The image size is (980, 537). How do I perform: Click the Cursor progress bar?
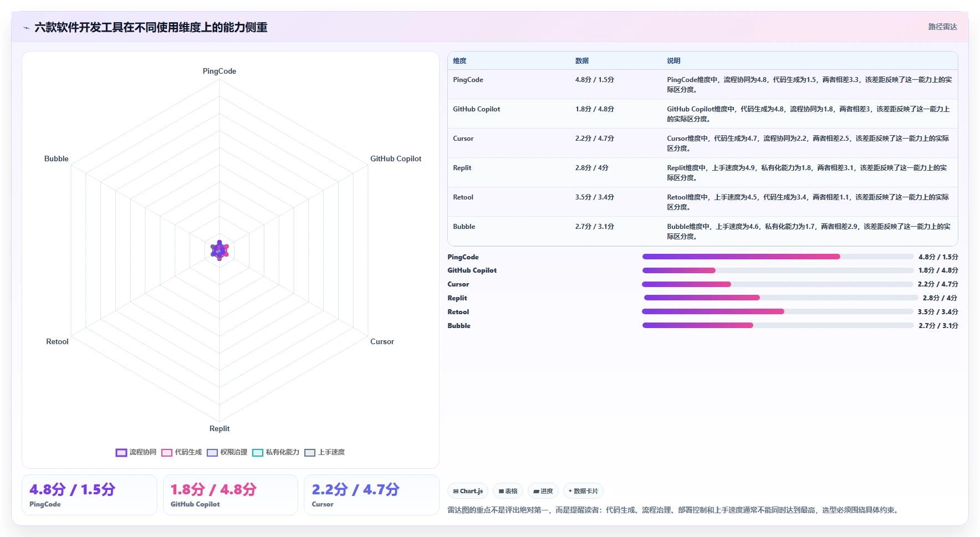pyautogui.click(x=778, y=284)
